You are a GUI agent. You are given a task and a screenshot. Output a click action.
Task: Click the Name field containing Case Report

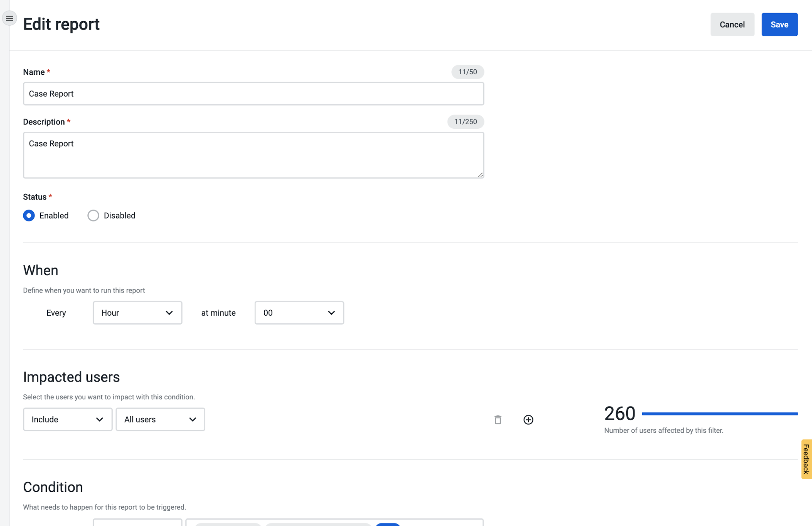pos(253,94)
